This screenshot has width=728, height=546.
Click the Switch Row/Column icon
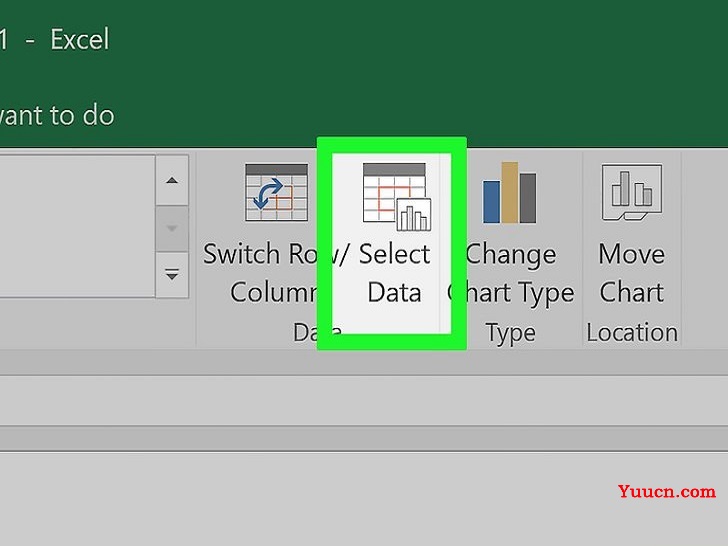(276, 193)
